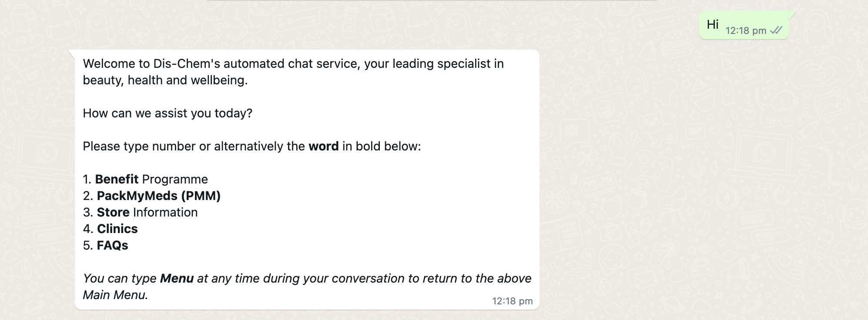Click the timestamp on the Hi message

point(746,30)
